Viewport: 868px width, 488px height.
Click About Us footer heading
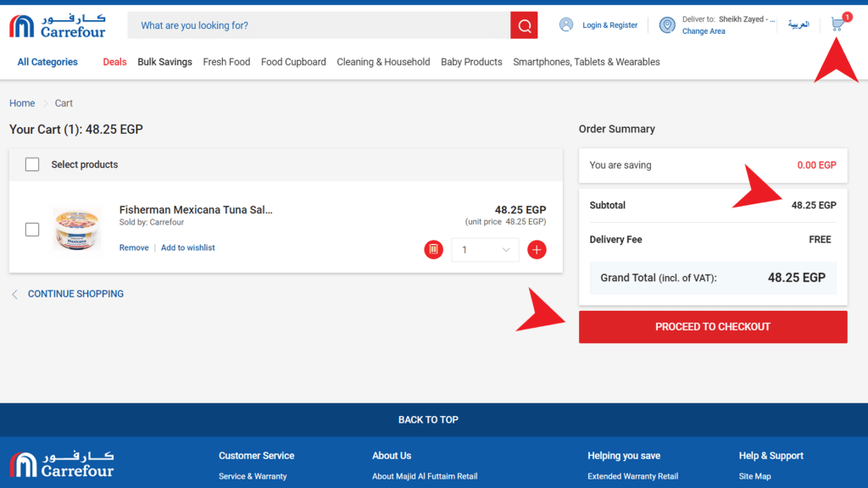tap(392, 456)
